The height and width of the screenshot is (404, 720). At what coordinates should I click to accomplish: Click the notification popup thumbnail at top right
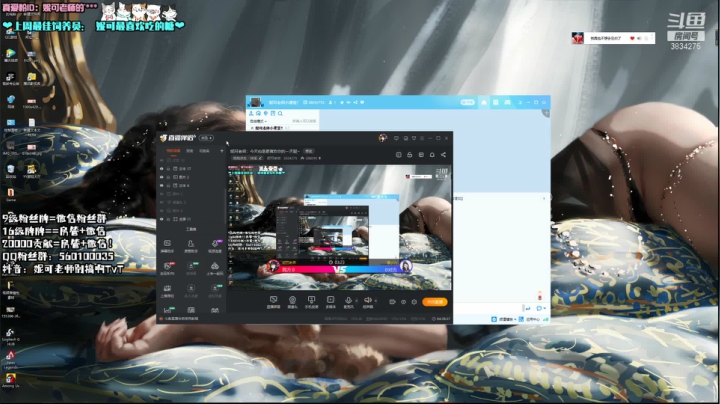click(577, 38)
